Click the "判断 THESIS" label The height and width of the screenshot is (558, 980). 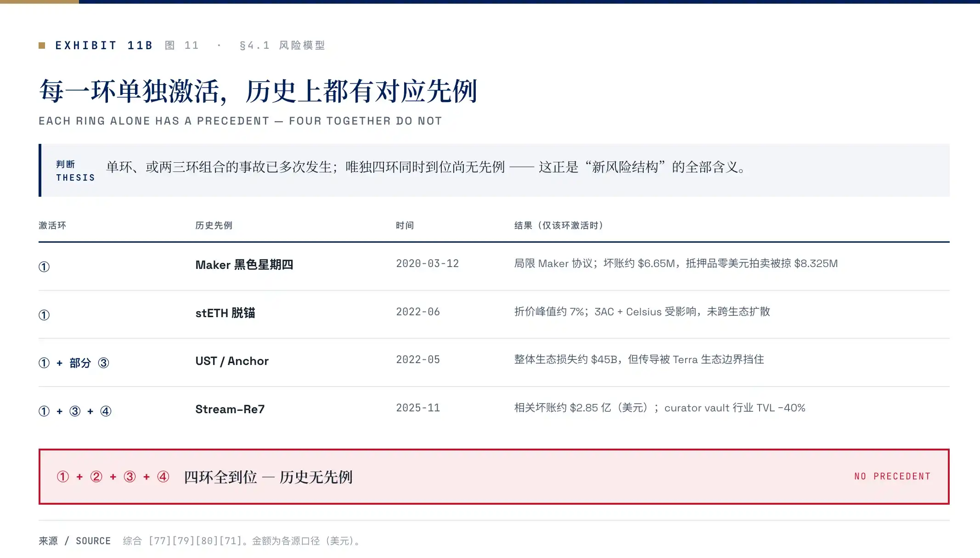[x=75, y=171]
